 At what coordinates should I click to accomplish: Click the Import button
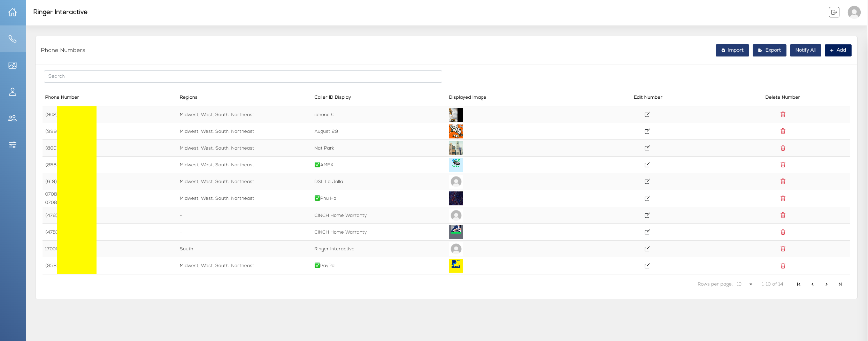(732, 50)
